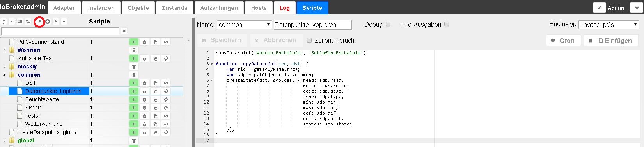This screenshot has width=644, height=147.
Task: Copy the Datenpunkte_kopieren script
Action: click(x=155, y=91)
